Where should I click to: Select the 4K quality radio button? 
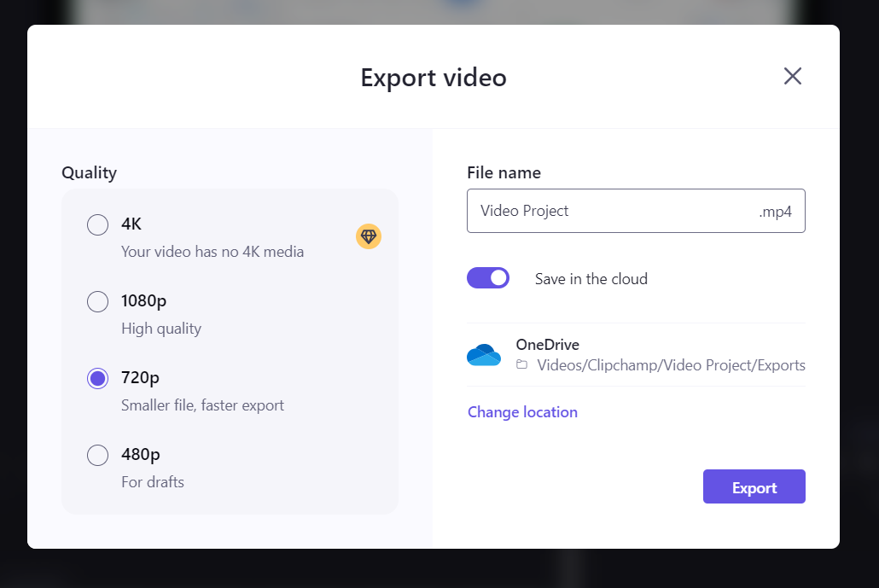pos(97,224)
